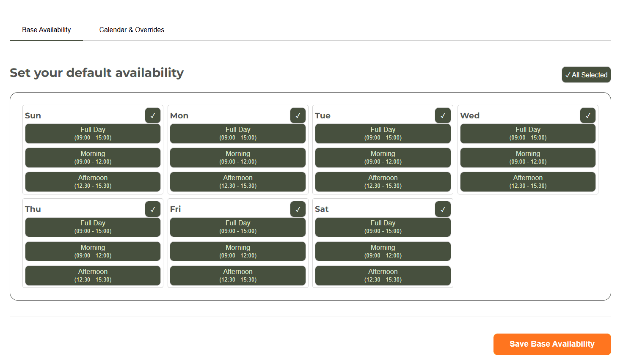
Task: Toggle Tuesday Morning slot
Action: pyautogui.click(x=383, y=158)
